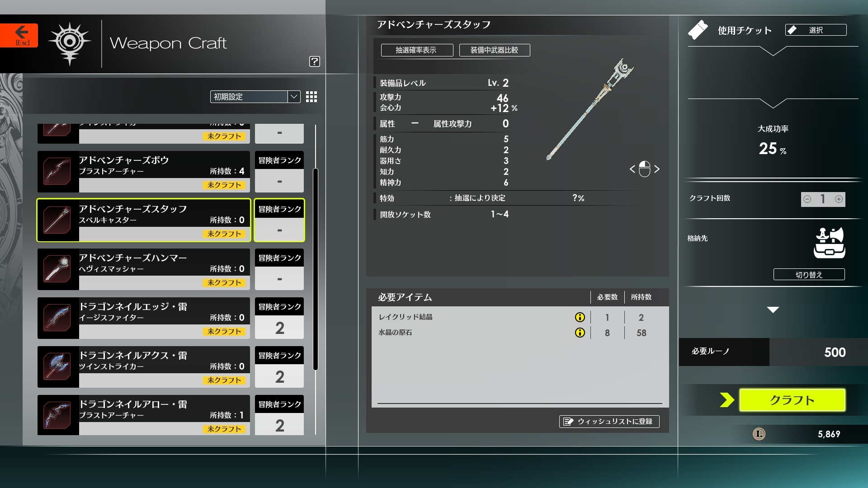Select アドベンチャーズスタッフ weapon entry
Screen dimensions: 868x488
[x=144, y=221]
